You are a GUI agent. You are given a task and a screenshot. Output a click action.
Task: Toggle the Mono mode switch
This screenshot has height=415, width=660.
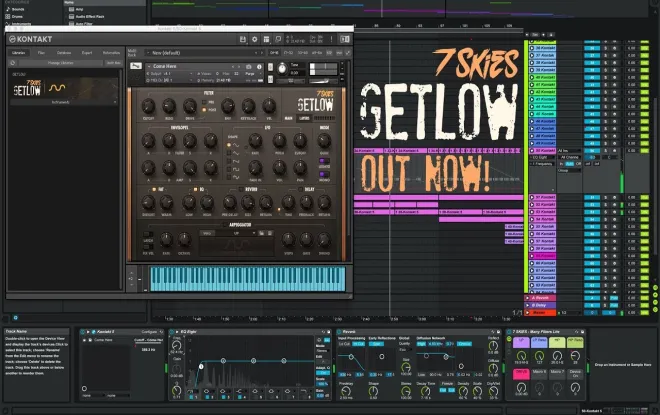point(324,174)
